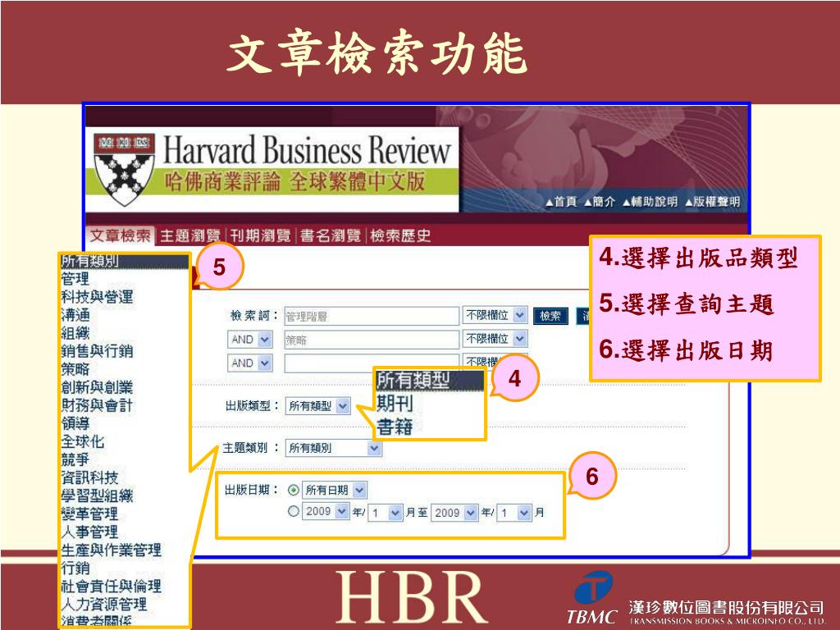This screenshot has height=630, width=840.
Task: Click the Harvard Business Review shield logo
Action: (125, 169)
